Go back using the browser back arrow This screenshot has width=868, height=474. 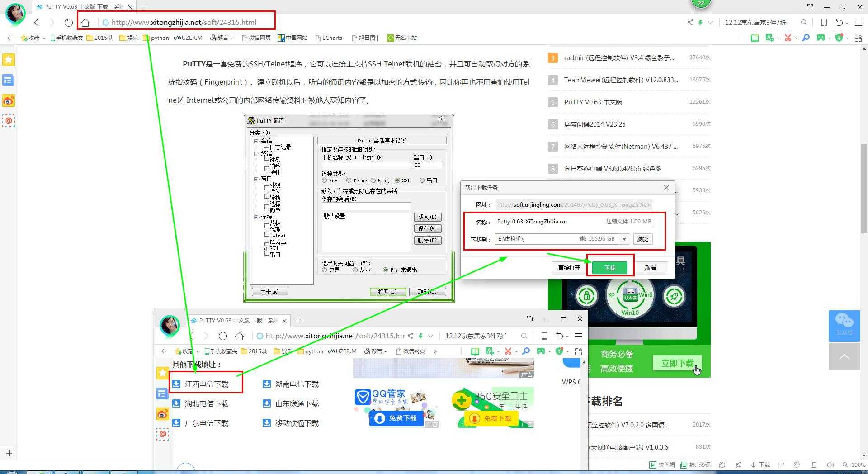click(37, 22)
